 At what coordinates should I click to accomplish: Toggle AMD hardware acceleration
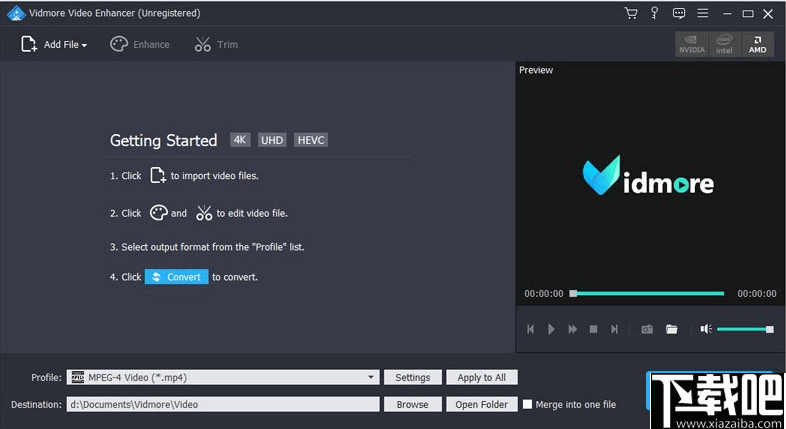pos(757,44)
